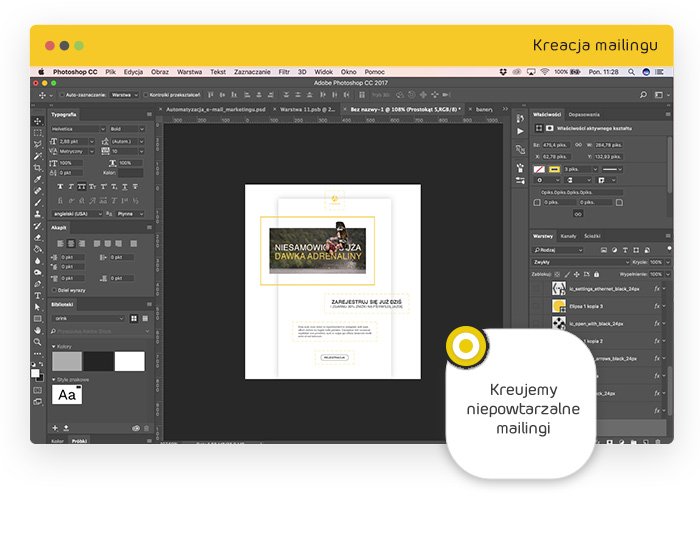Open the Filtr menu
Screen dimensions: 700x535
(285, 72)
